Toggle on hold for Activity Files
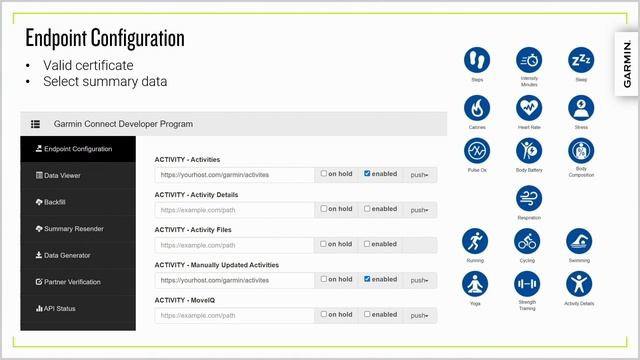Screen dimensions: 640x360 coord(323,244)
